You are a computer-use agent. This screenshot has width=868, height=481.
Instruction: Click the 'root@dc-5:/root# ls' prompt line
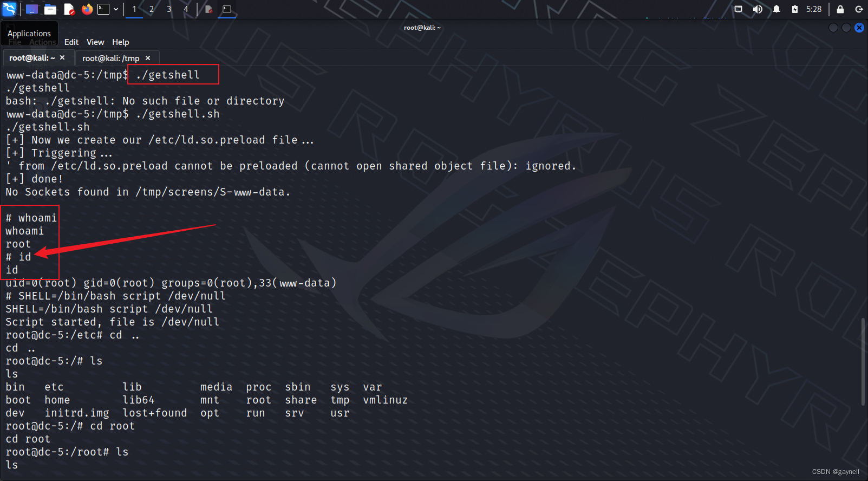point(67,452)
